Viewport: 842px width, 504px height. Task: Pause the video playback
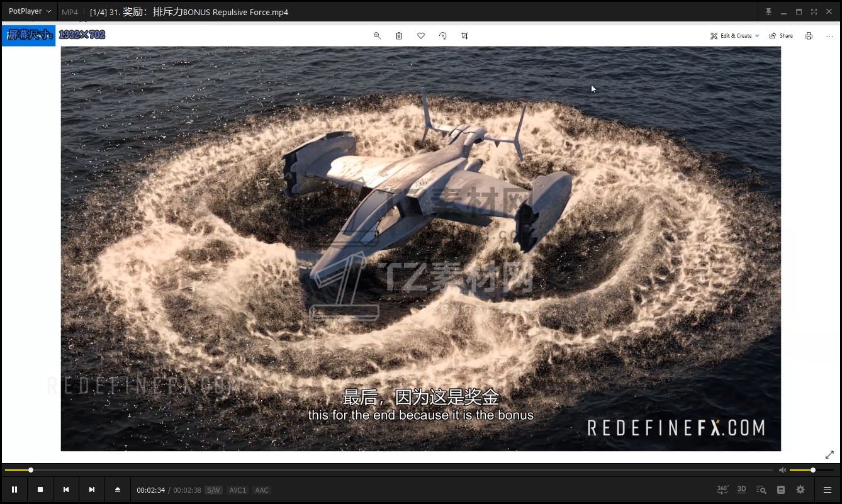click(x=14, y=490)
